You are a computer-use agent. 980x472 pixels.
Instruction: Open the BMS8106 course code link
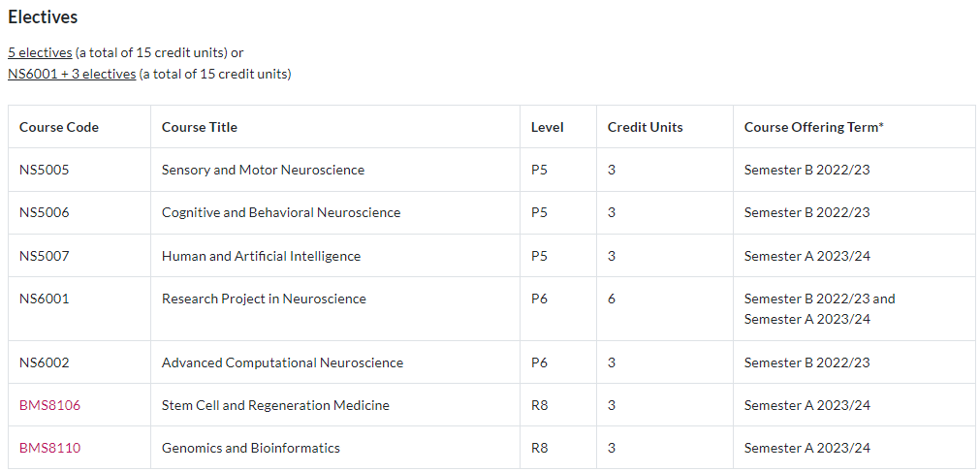[x=50, y=405]
